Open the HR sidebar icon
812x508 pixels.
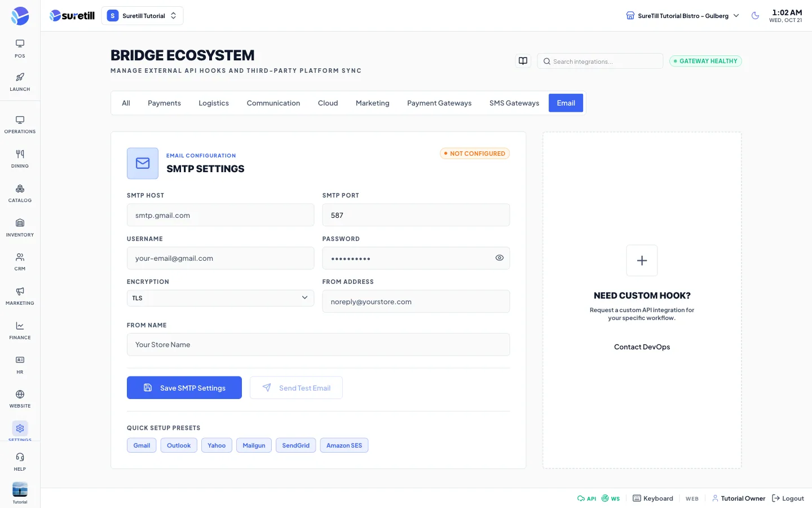[20, 360]
